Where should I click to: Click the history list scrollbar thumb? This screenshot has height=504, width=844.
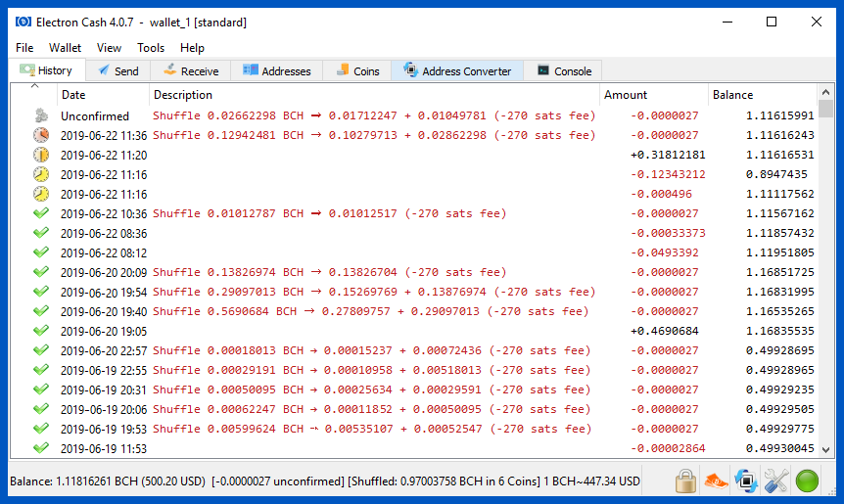pos(826,109)
